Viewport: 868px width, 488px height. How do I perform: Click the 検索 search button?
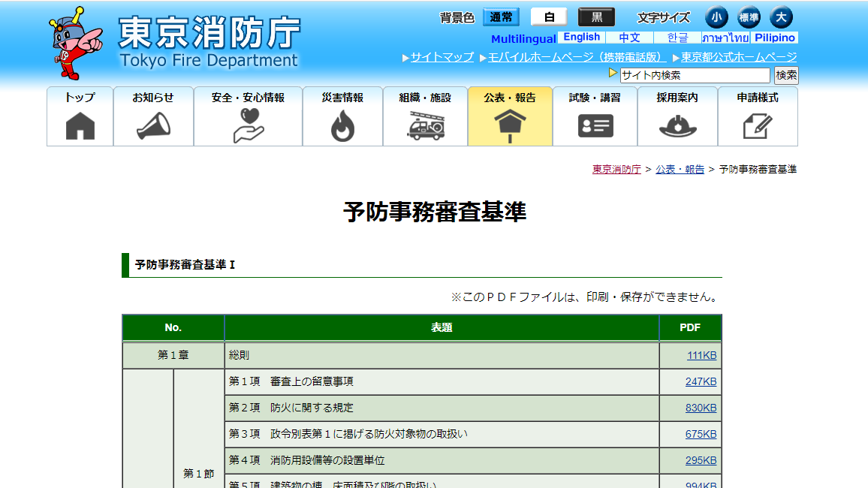click(786, 75)
